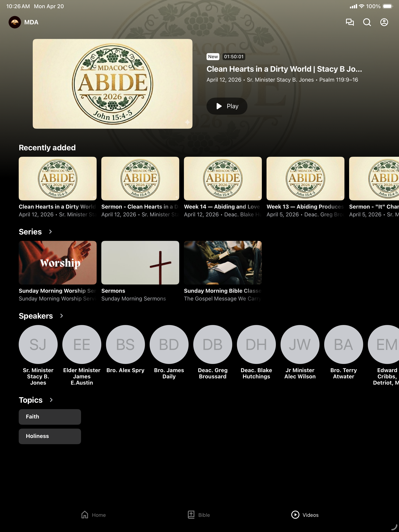399x532 pixels.
Task: Tap Bro. James Daily name
Action: point(169,373)
